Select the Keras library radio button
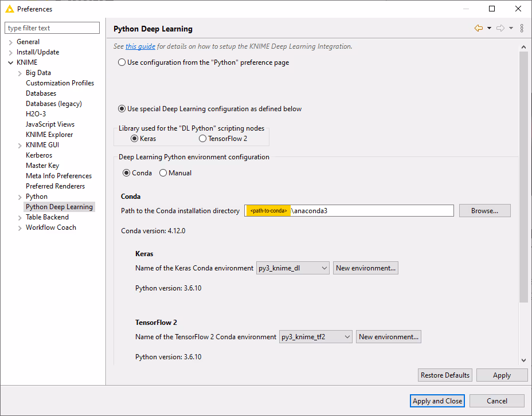 click(x=135, y=139)
